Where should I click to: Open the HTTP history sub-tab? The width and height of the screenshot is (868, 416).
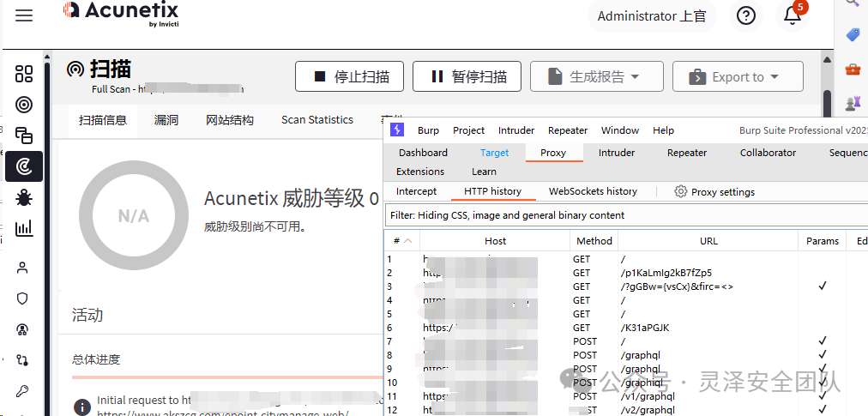[x=492, y=191]
